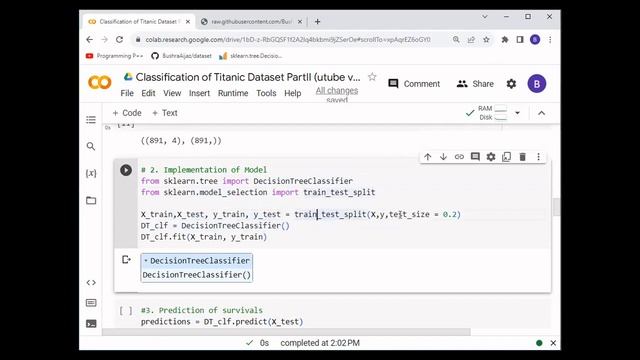Image resolution: width=640 pixels, height=360 pixels.
Task: Go back in browser history
Action: point(89,40)
